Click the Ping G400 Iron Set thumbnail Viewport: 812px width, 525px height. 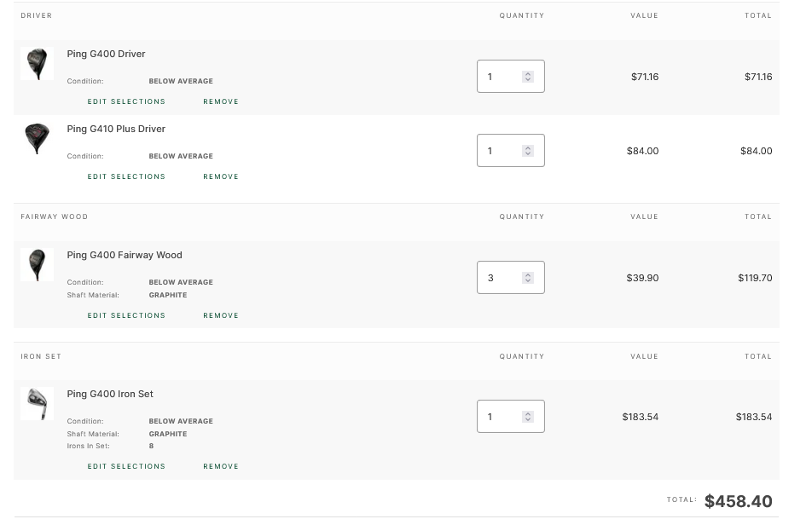[37, 403]
